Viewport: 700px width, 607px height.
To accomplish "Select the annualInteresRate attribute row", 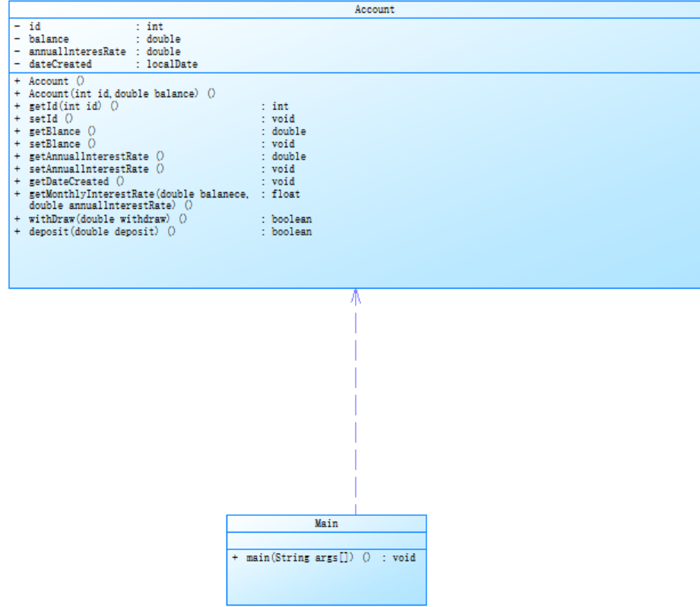I will [x=97, y=52].
